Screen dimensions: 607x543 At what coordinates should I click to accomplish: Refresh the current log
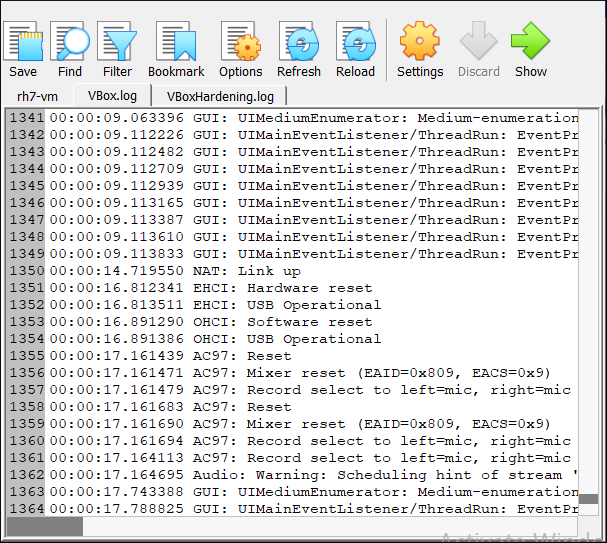[298, 50]
